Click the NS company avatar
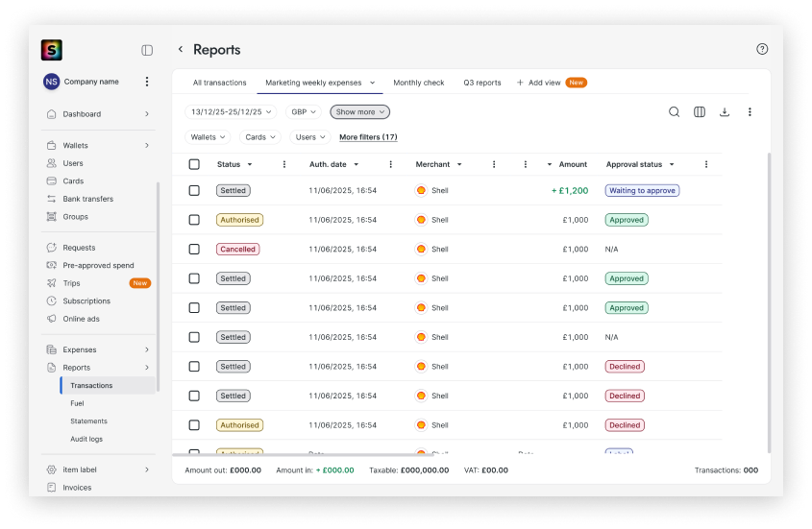 51,82
